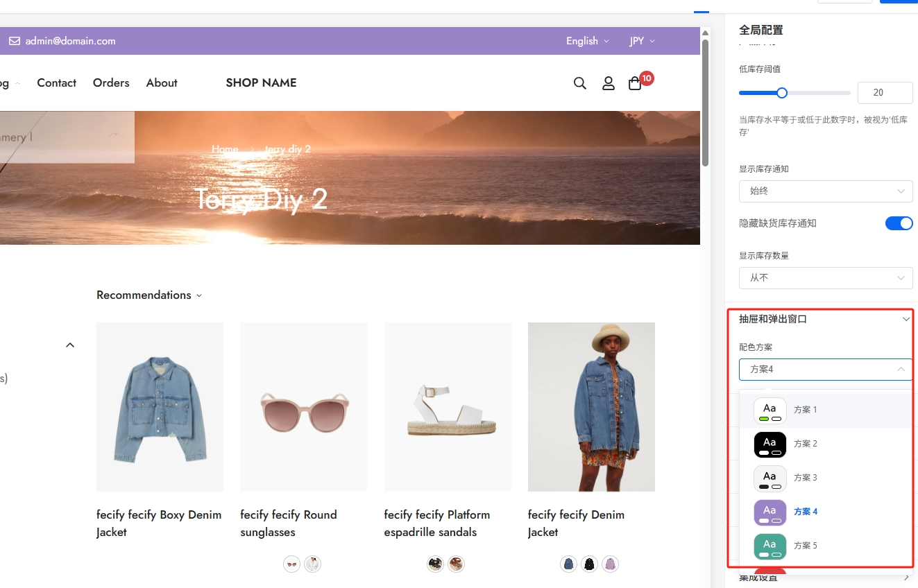Open the Contact menu item
The width and height of the screenshot is (918, 588).
pos(56,83)
